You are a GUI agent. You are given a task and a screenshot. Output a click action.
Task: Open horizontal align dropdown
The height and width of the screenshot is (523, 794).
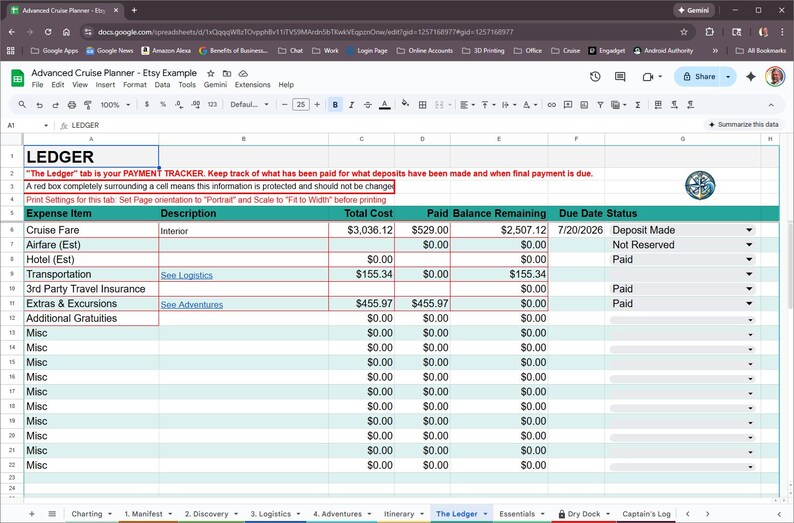467,105
